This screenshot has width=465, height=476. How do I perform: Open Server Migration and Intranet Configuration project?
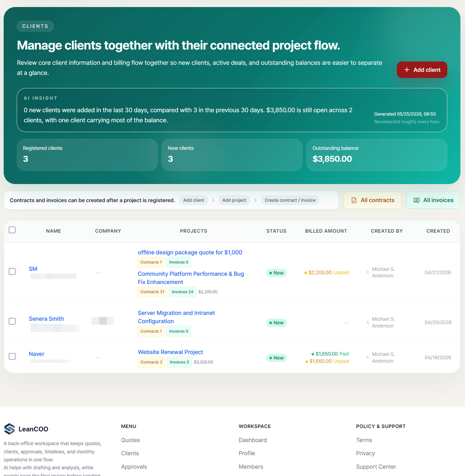coord(176,317)
